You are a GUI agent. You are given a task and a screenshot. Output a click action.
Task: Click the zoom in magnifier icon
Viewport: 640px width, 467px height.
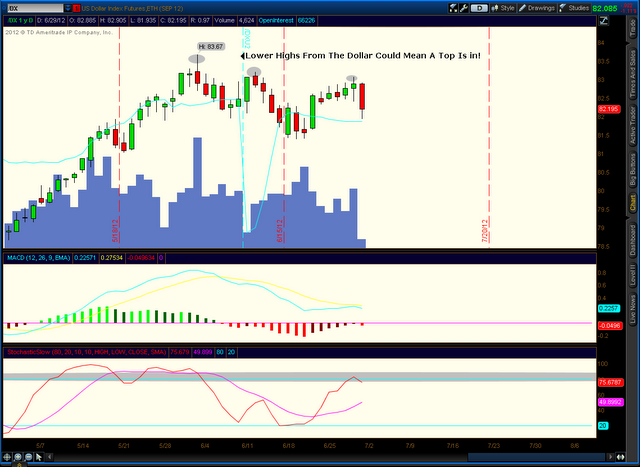[x=18, y=457]
